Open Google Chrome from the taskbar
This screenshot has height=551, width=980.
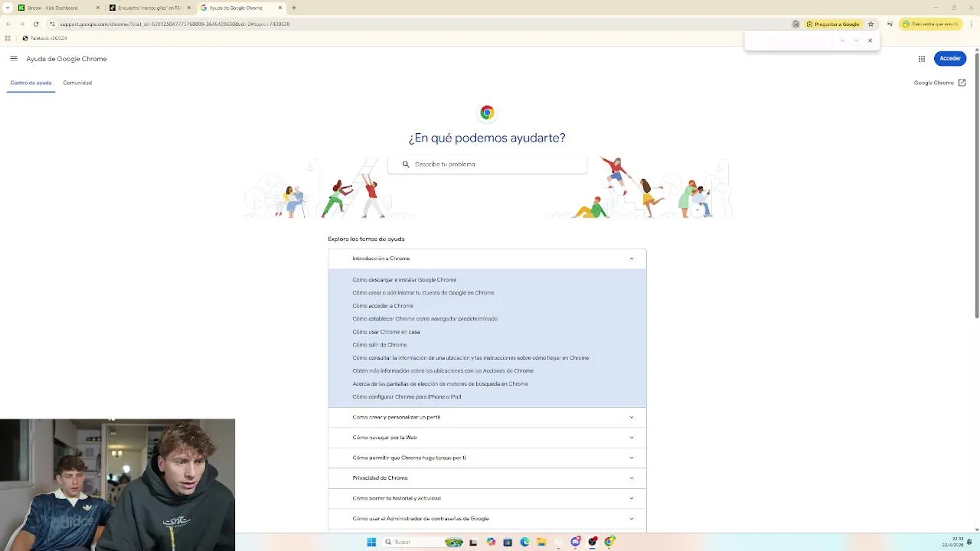(609, 542)
